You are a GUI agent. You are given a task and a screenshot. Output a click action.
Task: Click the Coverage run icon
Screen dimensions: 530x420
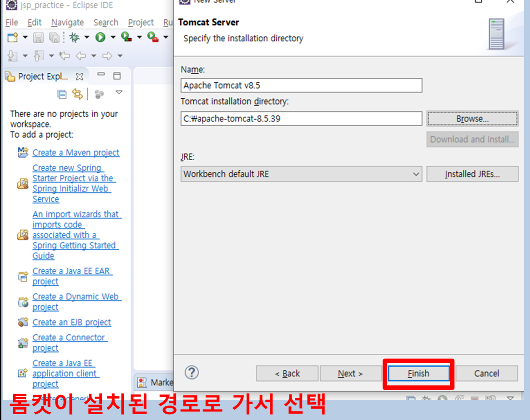click(x=126, y=37)
